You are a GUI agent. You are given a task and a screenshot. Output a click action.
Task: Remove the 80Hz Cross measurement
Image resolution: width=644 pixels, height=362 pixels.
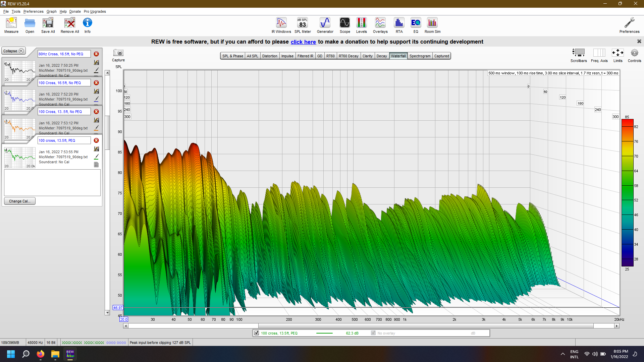96,54
